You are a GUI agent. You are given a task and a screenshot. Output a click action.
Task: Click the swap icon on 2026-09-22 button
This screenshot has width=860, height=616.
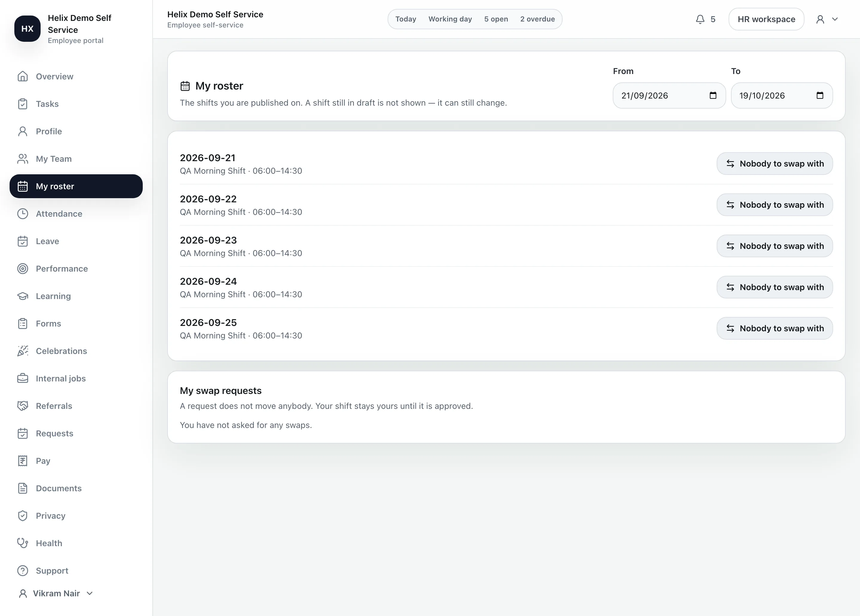[x=730, y=205]
